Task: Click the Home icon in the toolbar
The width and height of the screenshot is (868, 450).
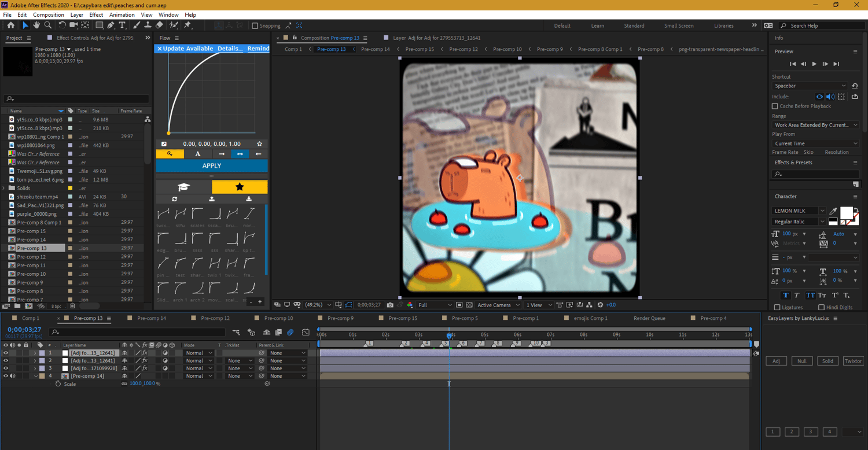Action: pyautogui.click(x=11, y=25)
